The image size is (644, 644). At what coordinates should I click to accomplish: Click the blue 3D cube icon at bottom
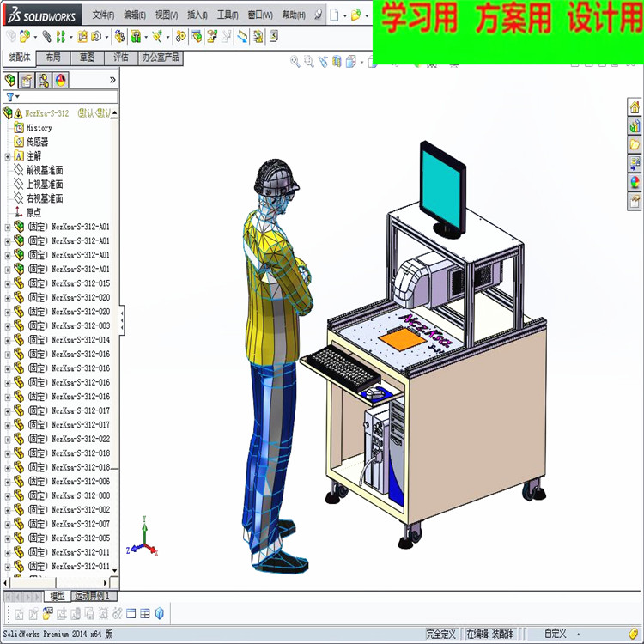click(160, 614)
